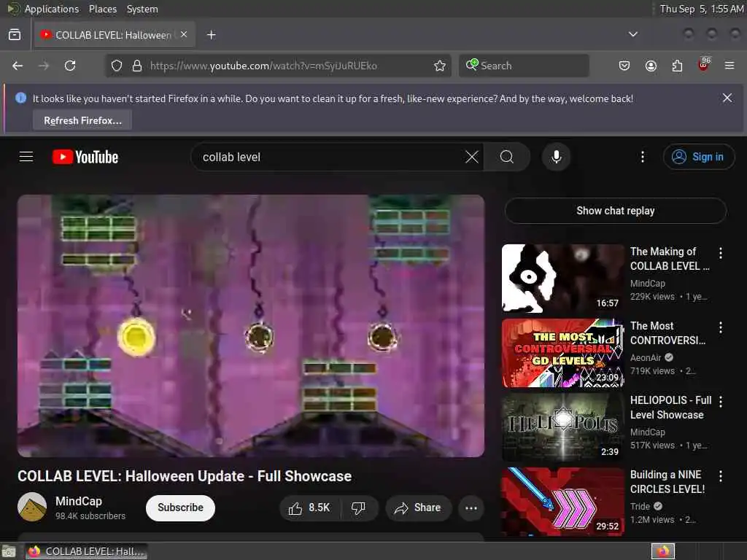Open options for 'The Making of COLLAB LEVEL'

coord(720,253)
